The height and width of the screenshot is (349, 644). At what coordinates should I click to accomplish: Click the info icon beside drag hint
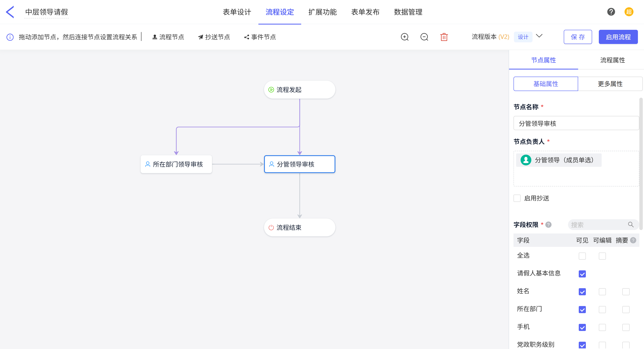10,37
